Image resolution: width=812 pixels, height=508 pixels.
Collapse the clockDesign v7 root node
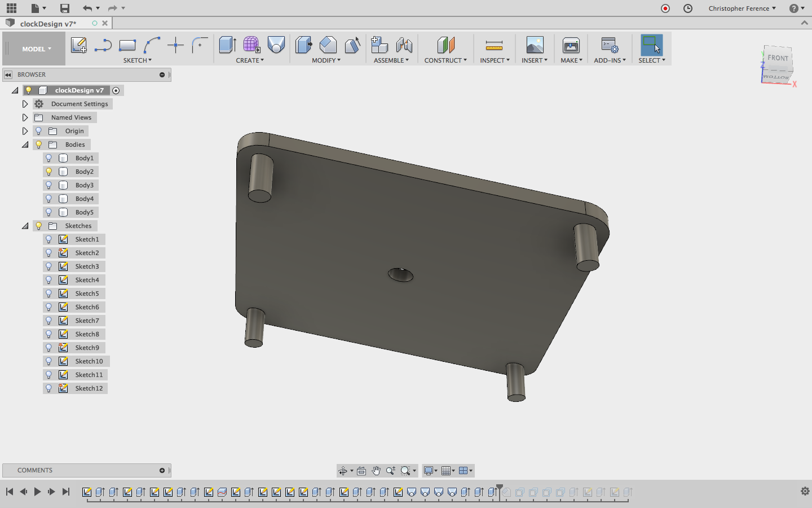[x=15, y=90]
